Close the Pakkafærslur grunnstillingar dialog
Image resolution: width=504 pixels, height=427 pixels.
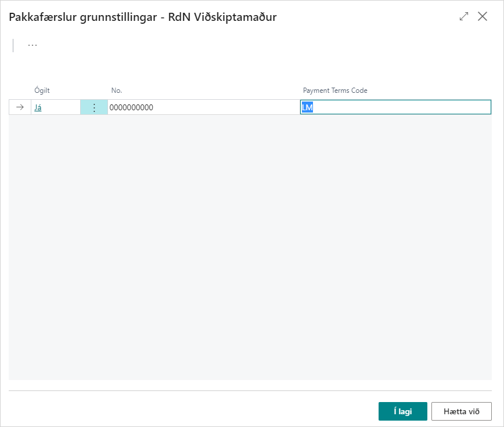coord(483,17)
